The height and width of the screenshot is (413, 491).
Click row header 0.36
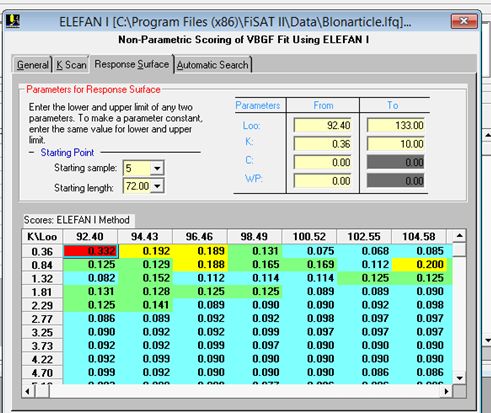(x=42, y=251)
